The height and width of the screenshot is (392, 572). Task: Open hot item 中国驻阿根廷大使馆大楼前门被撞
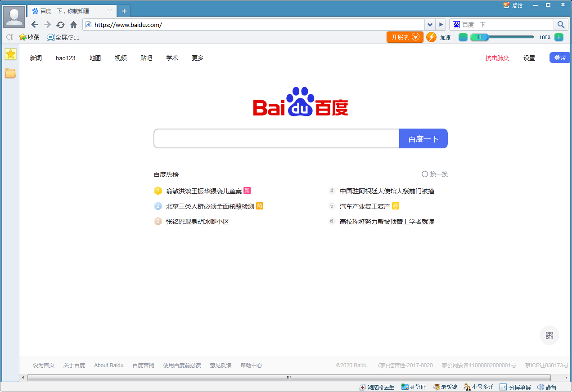pos(387,191)
